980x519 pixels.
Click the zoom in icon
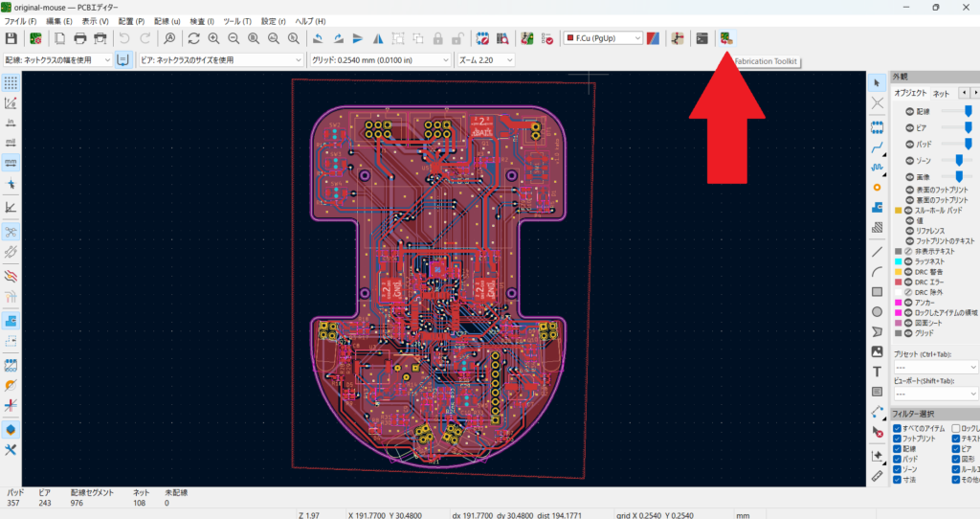pyautogui.click(x=213, y=38)
